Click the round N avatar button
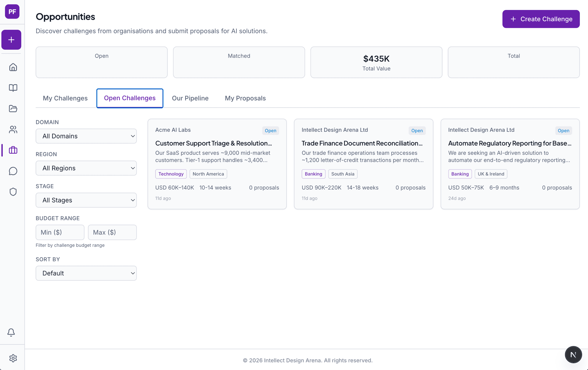This screenshot has width=588, height=370. click(x=573, y=355)
